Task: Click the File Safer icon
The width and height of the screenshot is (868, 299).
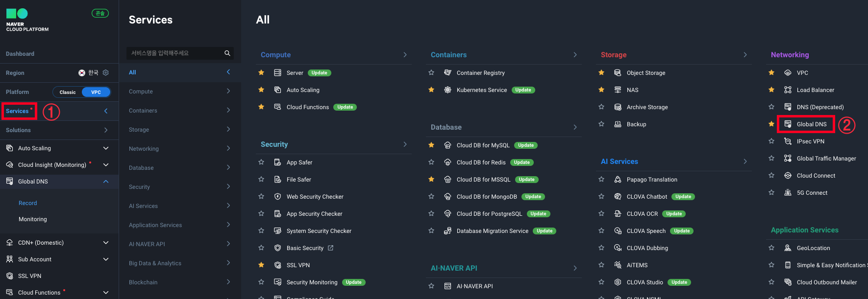Action: [x=277, y=179]
